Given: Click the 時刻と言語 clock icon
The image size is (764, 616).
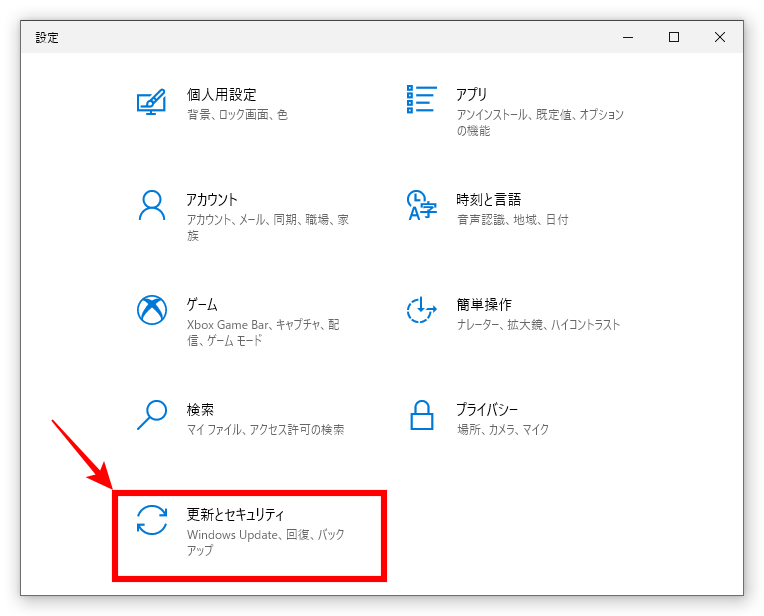Looking at the screenshot, I should [x=421, y=205].
